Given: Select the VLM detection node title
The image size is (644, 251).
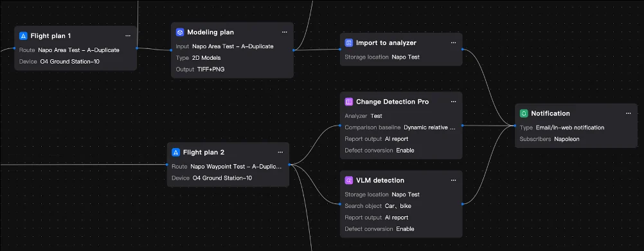Looking at the screenshot, I should pos(380,180).
